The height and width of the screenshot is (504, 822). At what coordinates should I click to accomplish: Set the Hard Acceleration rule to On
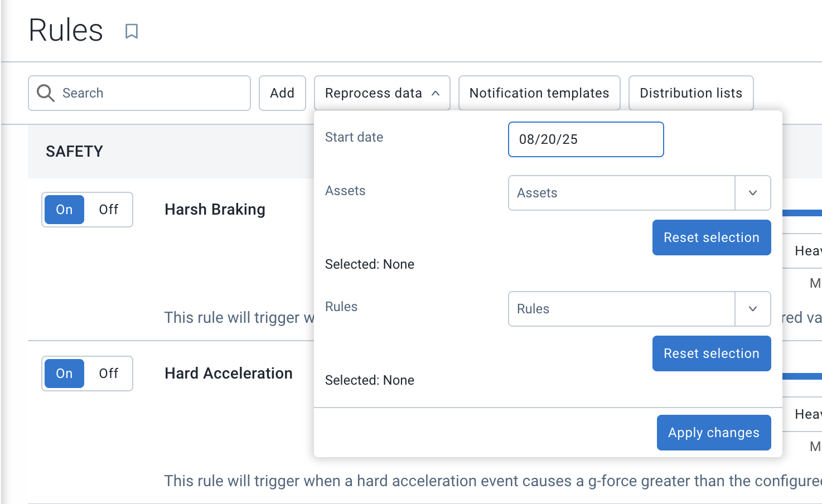pos(64,373)
